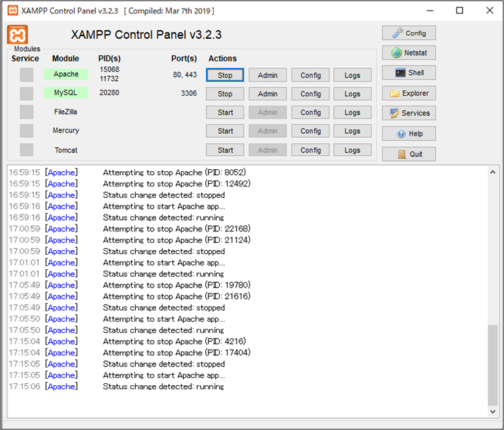Toggle Mercury service install checkbox
504x430 pixels.
[x=27, y=131]
